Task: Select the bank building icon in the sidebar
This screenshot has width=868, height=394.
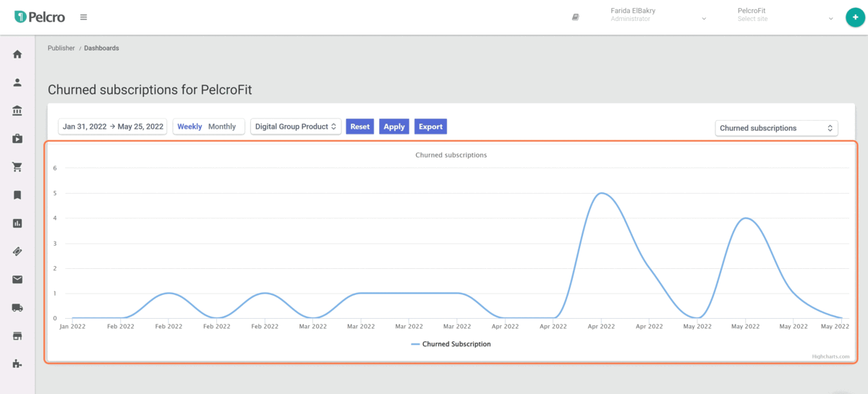Action: pyautogui.click(x=17, y=111)
